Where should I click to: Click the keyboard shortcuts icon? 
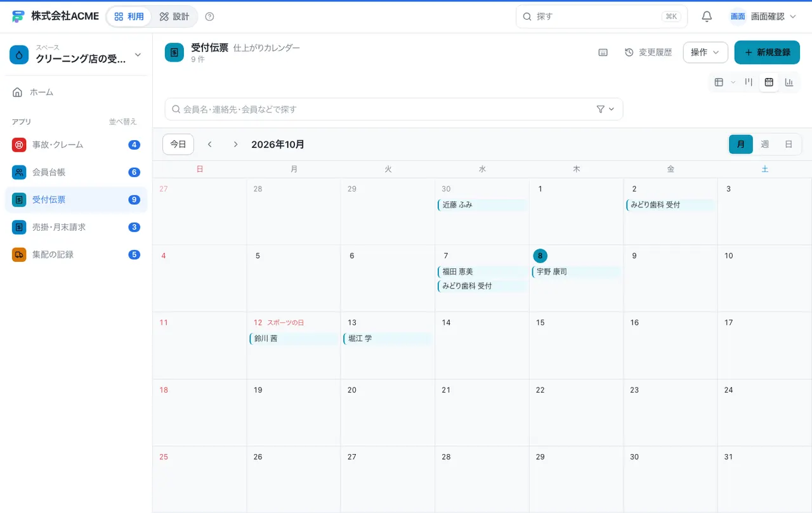[x=603, y=53]
